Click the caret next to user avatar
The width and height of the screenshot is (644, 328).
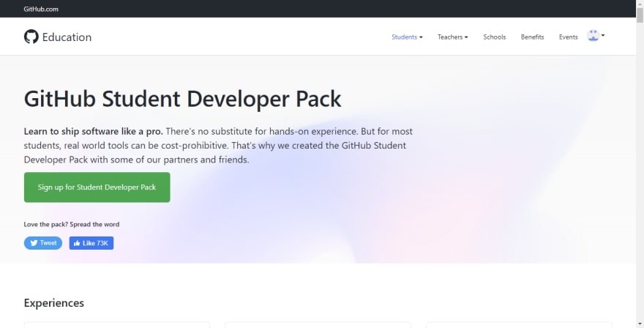[x=603, y=36]
